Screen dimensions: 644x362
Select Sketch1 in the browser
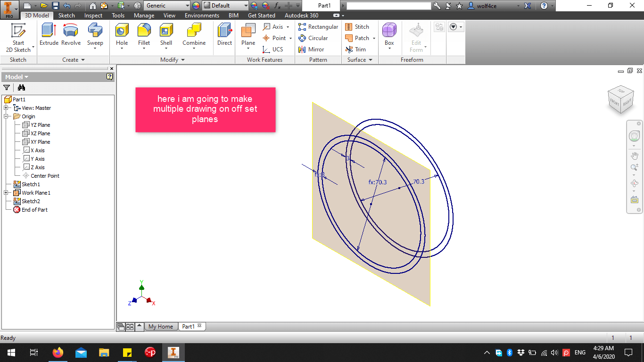pyautogui.click(x=27, y=184)
